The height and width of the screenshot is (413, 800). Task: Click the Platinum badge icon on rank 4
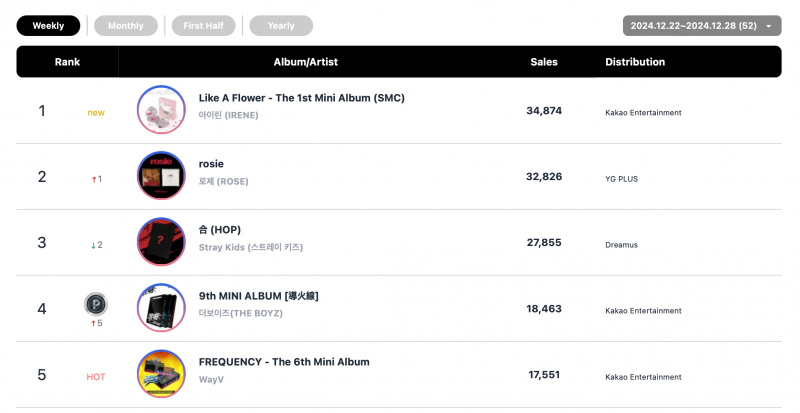(96, 305)
